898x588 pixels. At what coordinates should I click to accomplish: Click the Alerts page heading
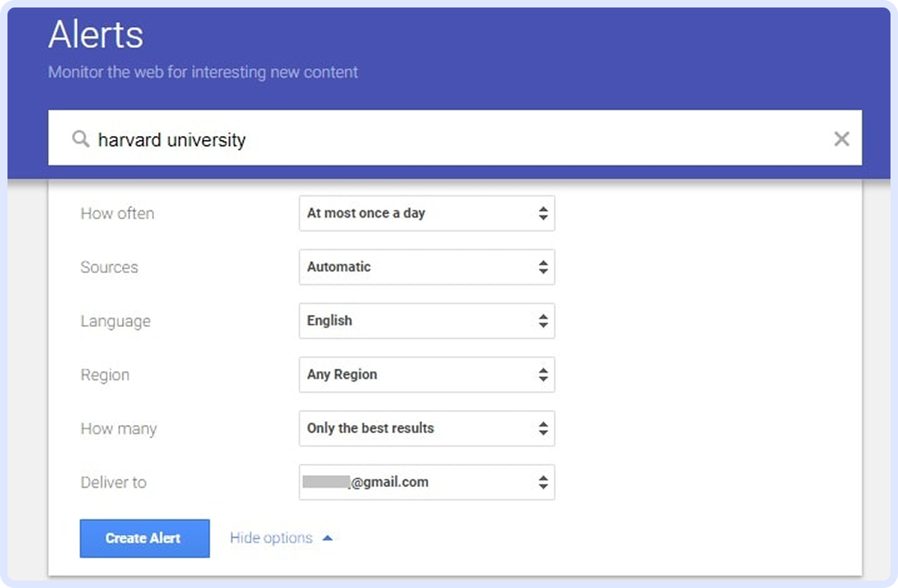(96, 35)
